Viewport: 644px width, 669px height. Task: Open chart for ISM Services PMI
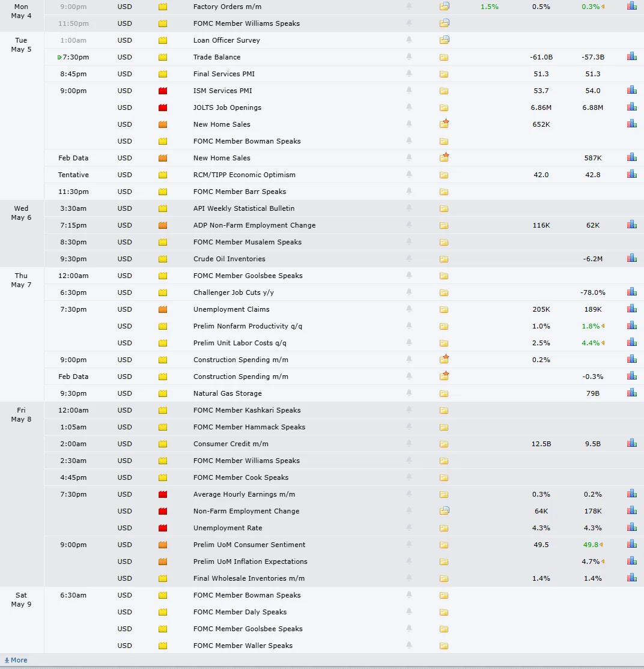[631, 91]
